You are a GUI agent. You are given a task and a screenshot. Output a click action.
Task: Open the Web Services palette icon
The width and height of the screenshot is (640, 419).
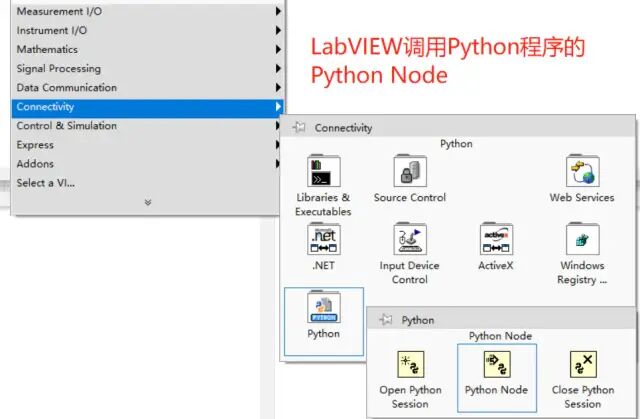pos(582,171)
